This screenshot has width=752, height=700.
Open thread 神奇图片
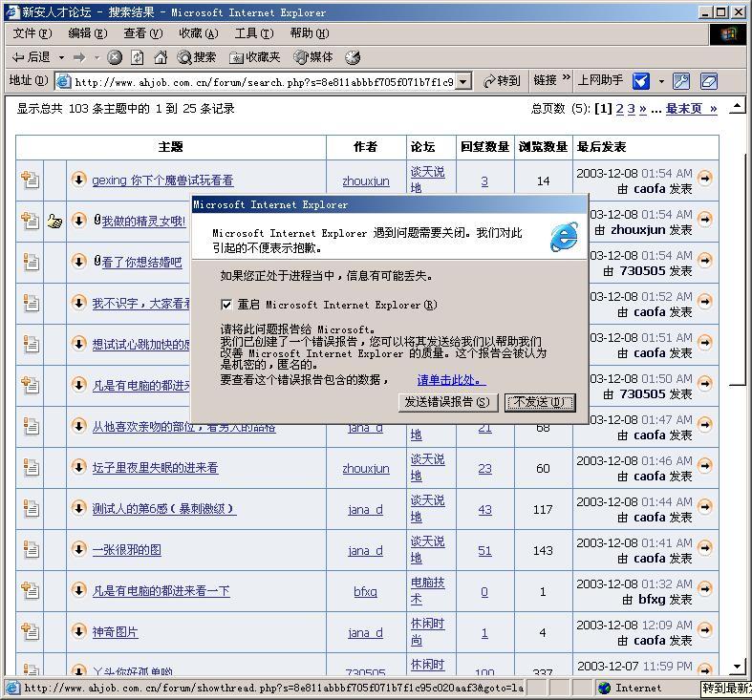tap(115, 632)
